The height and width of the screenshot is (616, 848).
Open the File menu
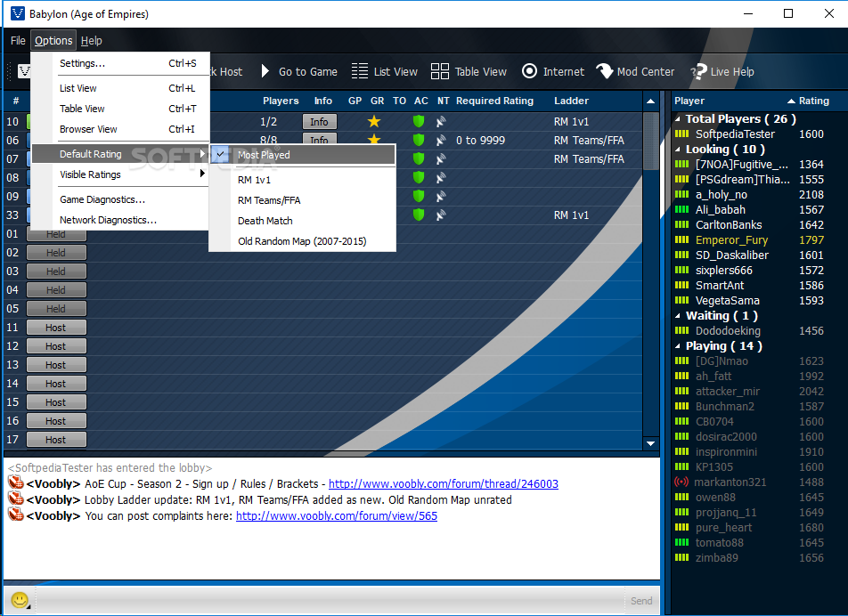click(x=18, y=41)
